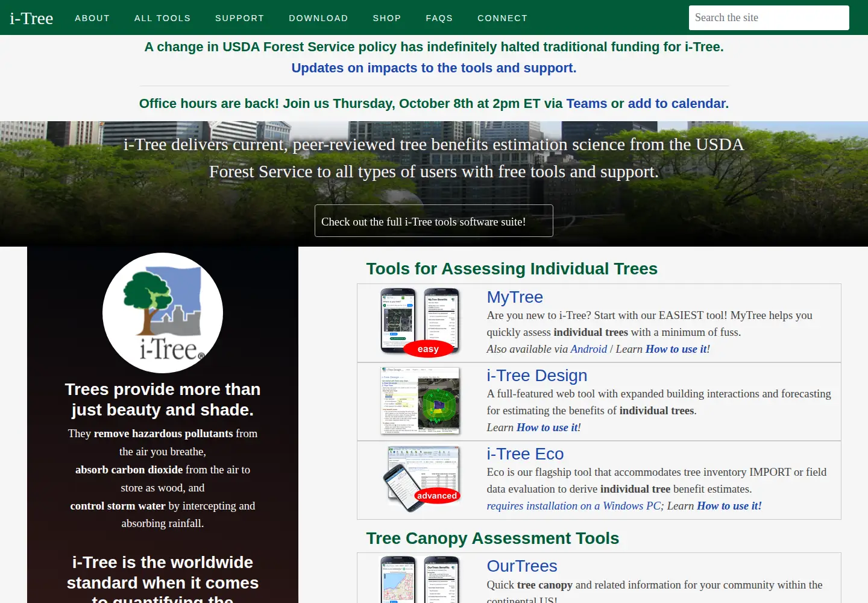Image resolution: width=868 pixels, height=603 pixels.
Task: Open the i-Tree Design heading link
Action: click(537, 376)
